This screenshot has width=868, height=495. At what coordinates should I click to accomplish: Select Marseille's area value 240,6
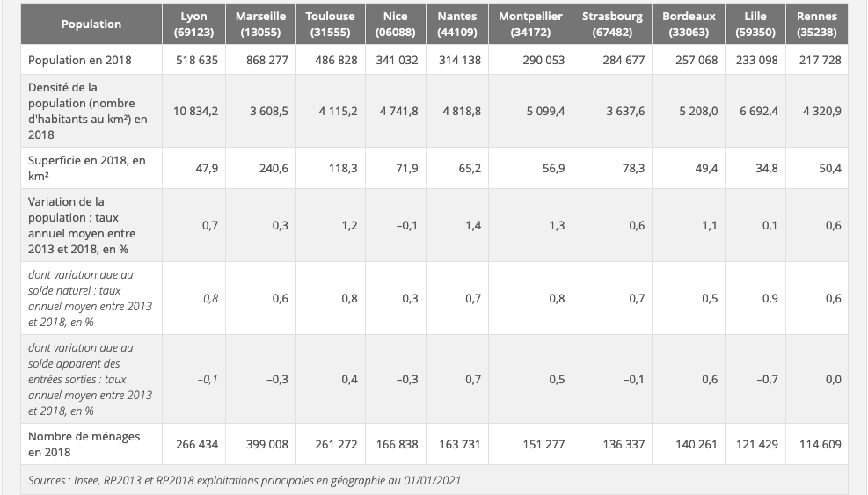(x=273, y=168)
